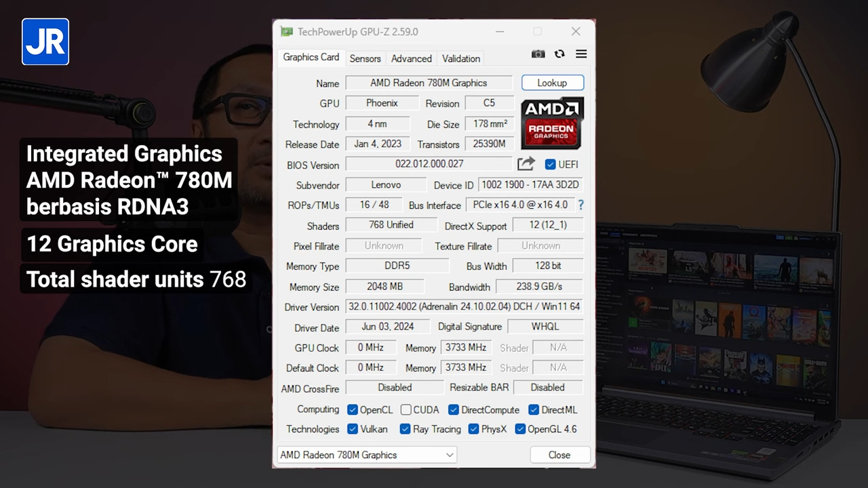Enable the CUDA checkbox
This screenshot has height=488, width=868.
[x=405, y=409]
